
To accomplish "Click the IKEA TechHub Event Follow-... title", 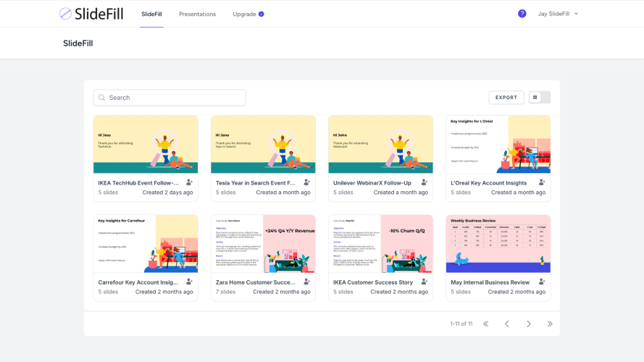I will point(138,183).
